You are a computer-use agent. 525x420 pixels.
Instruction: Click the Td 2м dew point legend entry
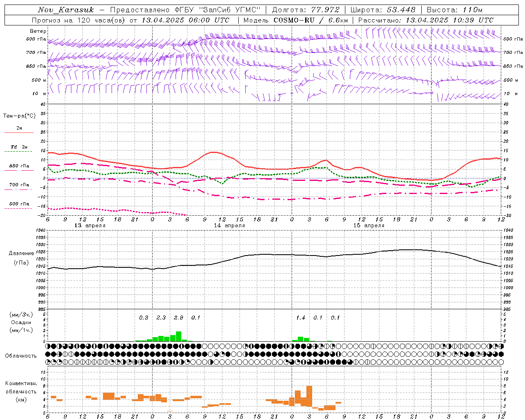pyautogui.click(x=19, y=148)
